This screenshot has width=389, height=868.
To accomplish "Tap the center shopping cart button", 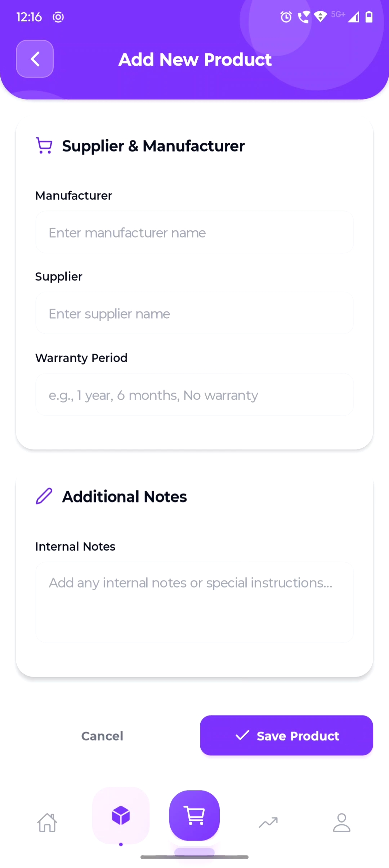I will point(194,815).
